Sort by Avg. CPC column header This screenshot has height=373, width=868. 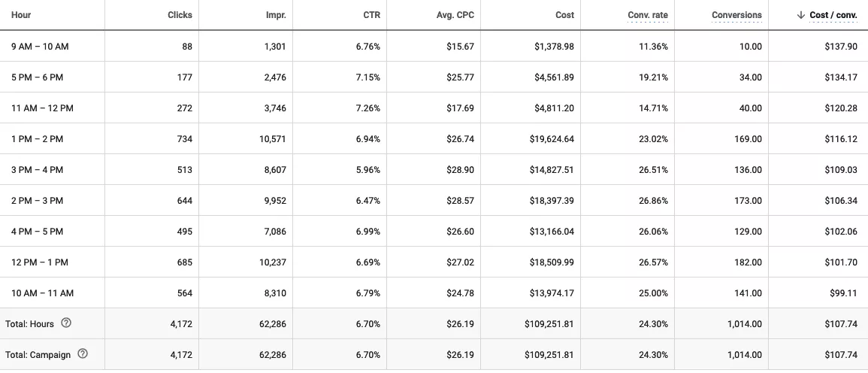pyautogui.click(x=455, y=15)
